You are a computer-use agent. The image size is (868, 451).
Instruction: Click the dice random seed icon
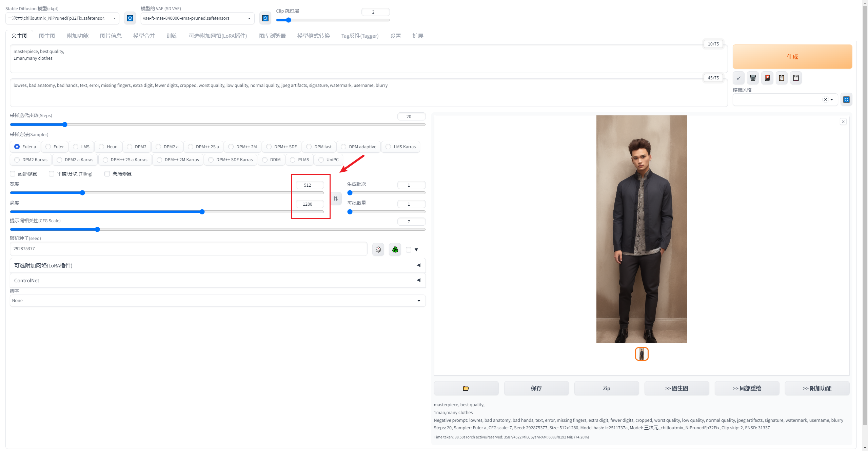tap(378, 250)
